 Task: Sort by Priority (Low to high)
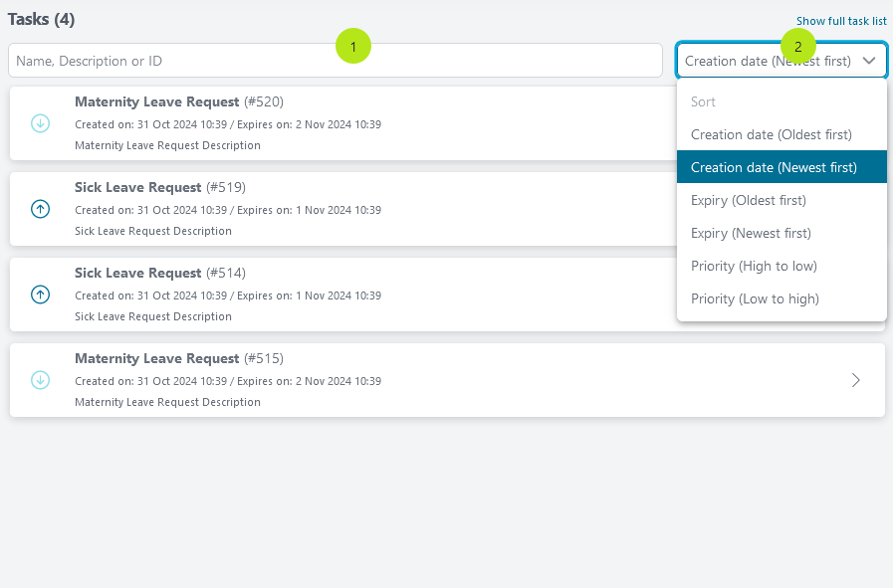[x=781, y=298]
